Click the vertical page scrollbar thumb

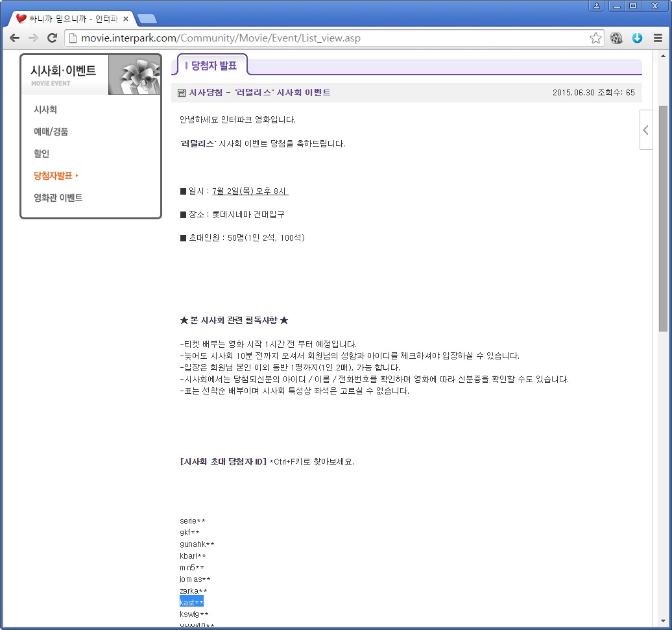coord(663,217)
